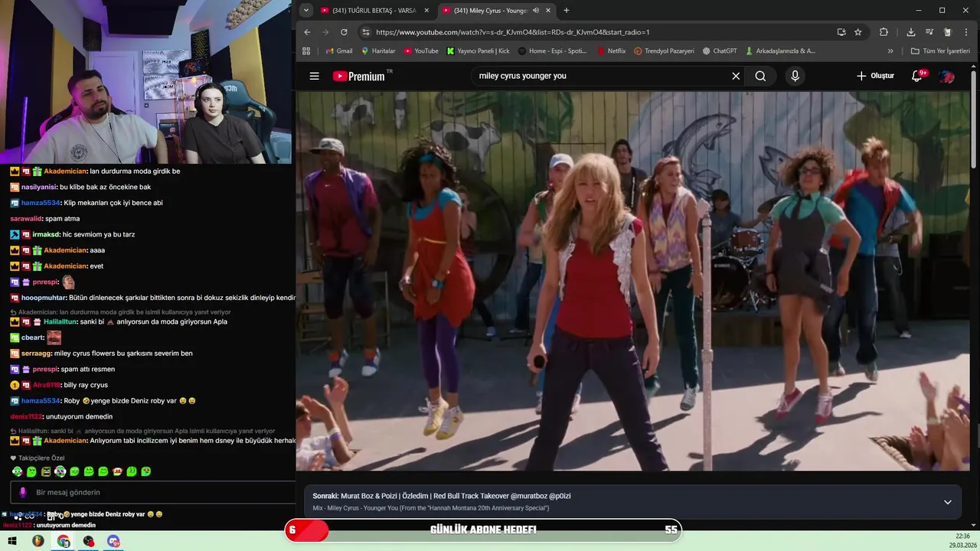
Task: Click the Takipçilere Özel heart label
Action: 37,458
